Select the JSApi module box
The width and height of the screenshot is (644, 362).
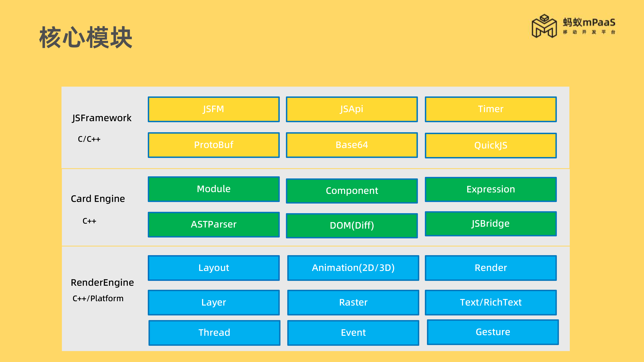click(352, 109)
